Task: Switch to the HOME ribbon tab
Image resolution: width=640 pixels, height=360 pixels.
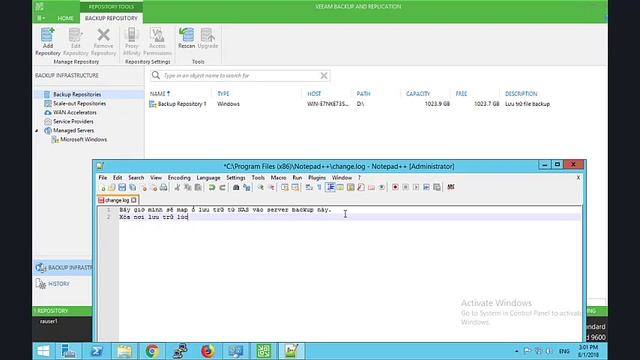Action: (x=65, y=18)
